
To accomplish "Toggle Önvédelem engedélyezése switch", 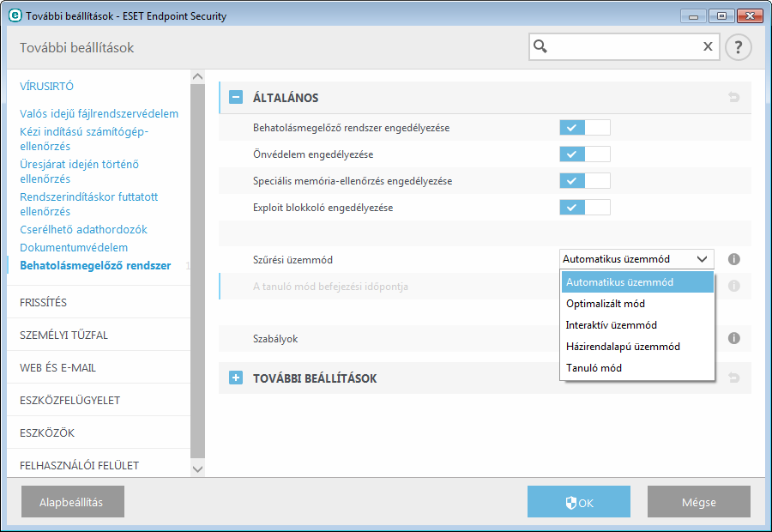I will tap(585, 154).
